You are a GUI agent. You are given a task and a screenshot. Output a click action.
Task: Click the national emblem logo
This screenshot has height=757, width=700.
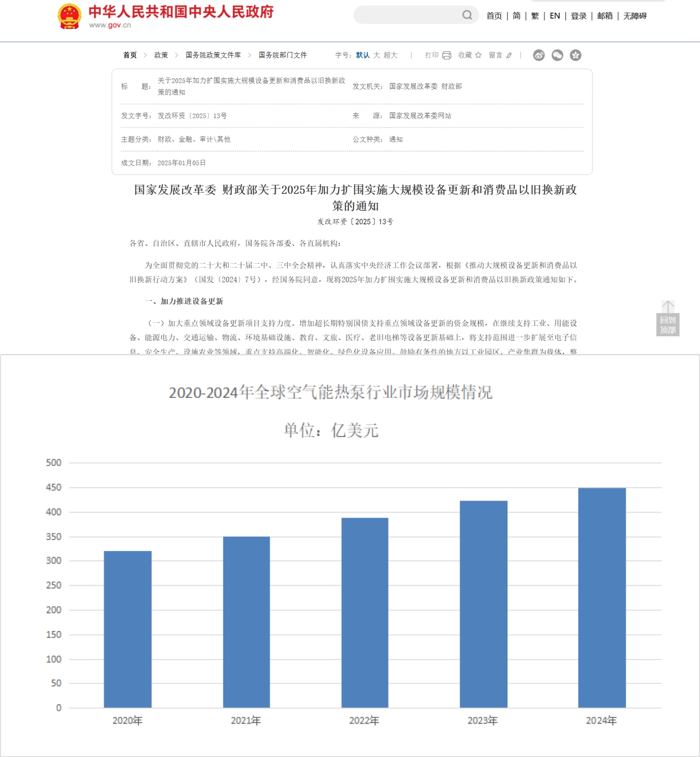click(x=69, y=16)
